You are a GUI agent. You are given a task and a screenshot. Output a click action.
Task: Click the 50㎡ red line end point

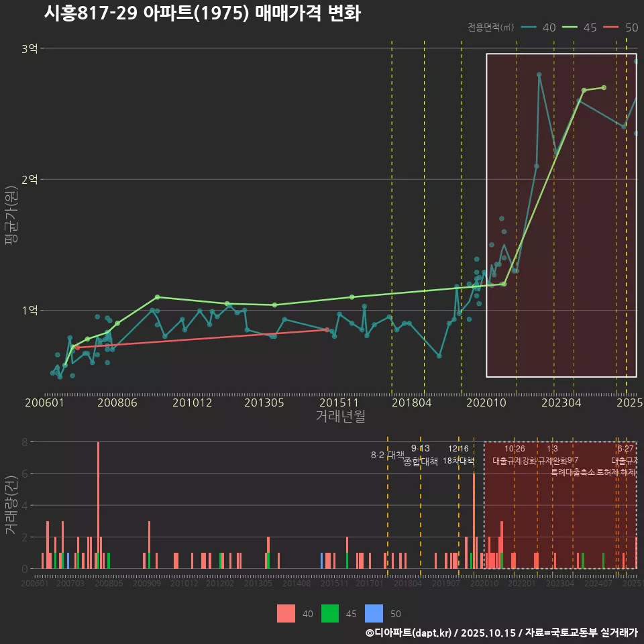[327, 329]
